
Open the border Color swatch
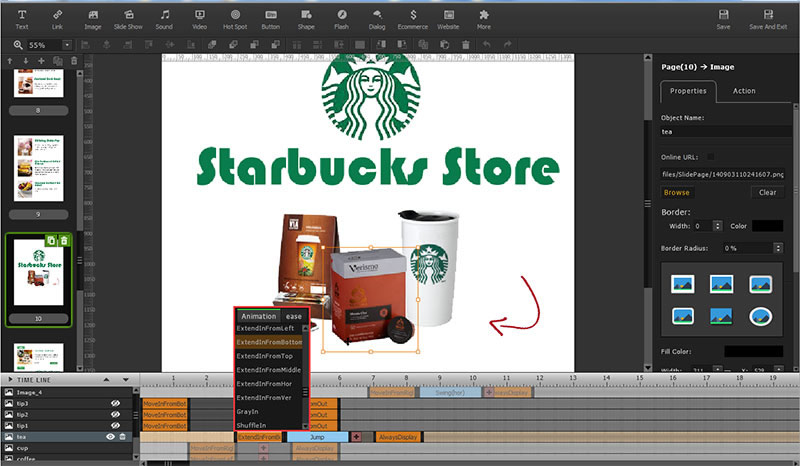pos(767,226)
